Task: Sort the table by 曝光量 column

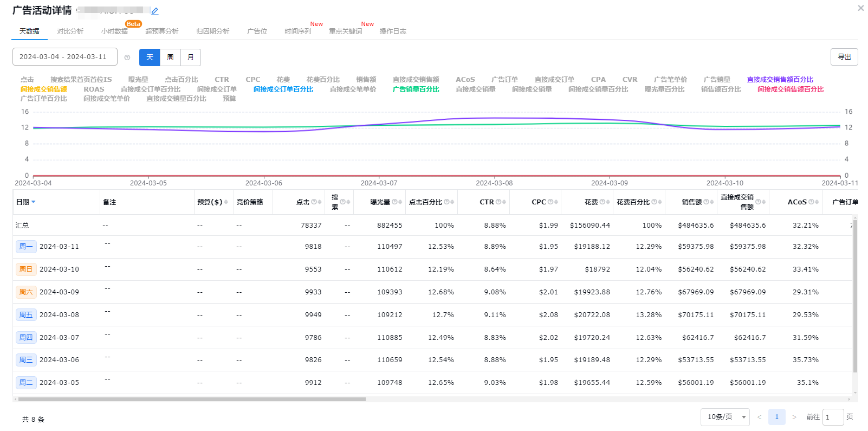Action: pos(400,202)
